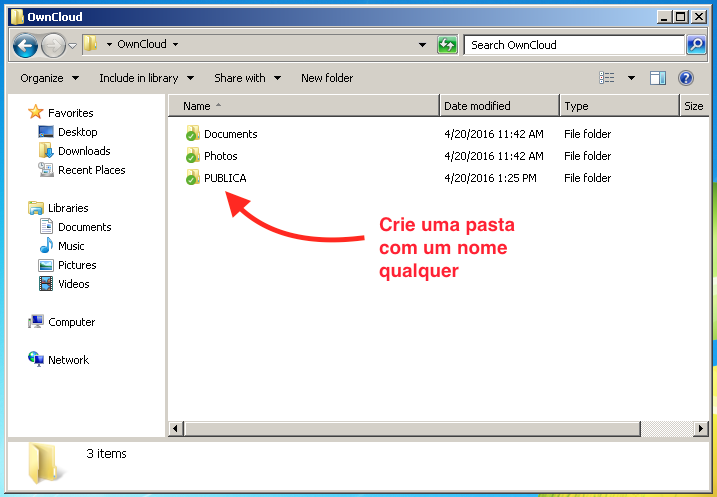
Task: Click the large folder icon in details pane
Action: click(x=44, y=464)
